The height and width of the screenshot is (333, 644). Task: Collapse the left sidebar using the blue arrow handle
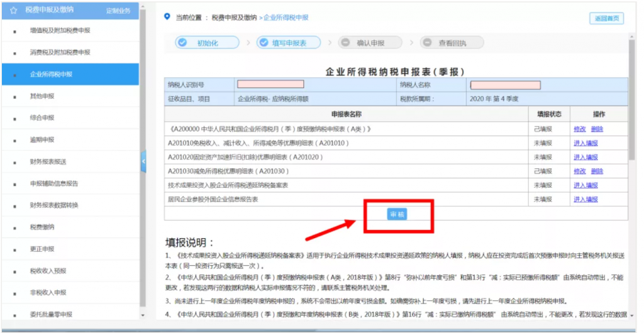coord(143,162)
